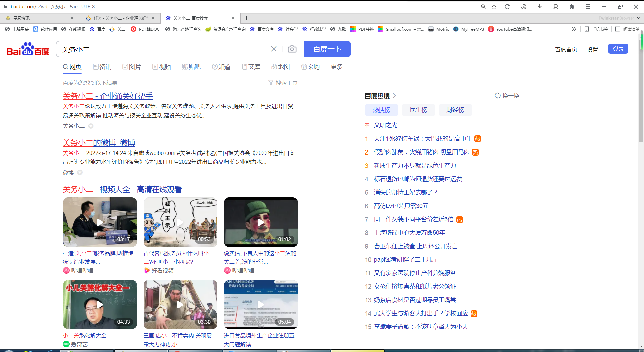644x352 pixels.
Task: Open the YouTube高清视频 bookmark
Action: pyautogui.click(x=511, y=29)
